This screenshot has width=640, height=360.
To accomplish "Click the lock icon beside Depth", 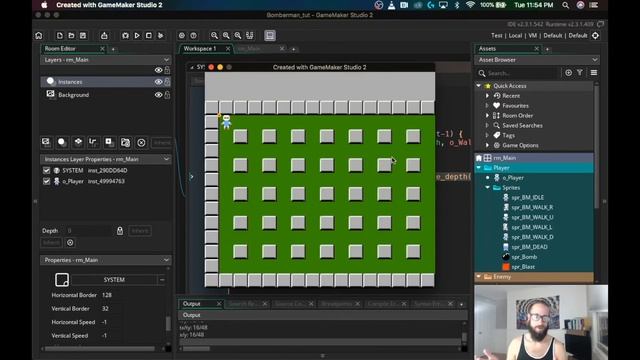I will pyautogui.click(x=120, y=231).
